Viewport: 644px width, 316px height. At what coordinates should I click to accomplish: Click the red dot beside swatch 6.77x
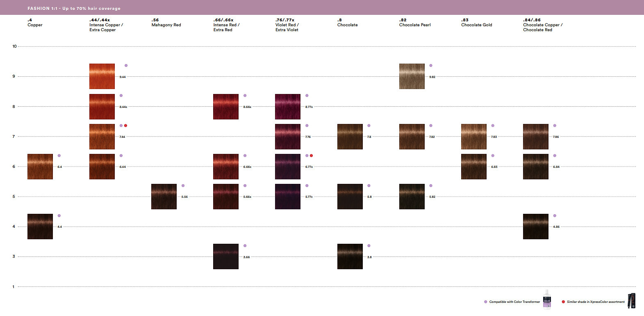[x=312, y=156]
